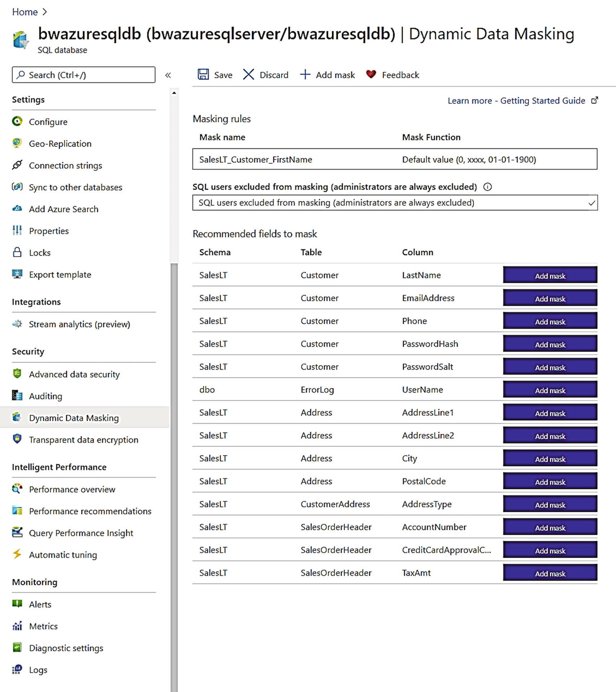Screen dimensions: 616x692
Task: Go to Home breadcrumb link
Action: coord(25,12)
